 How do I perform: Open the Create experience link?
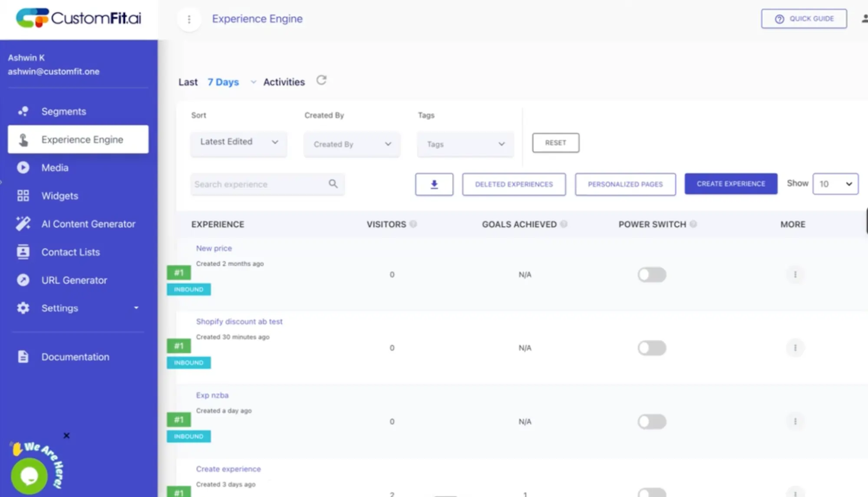click(x=228, y=469)
